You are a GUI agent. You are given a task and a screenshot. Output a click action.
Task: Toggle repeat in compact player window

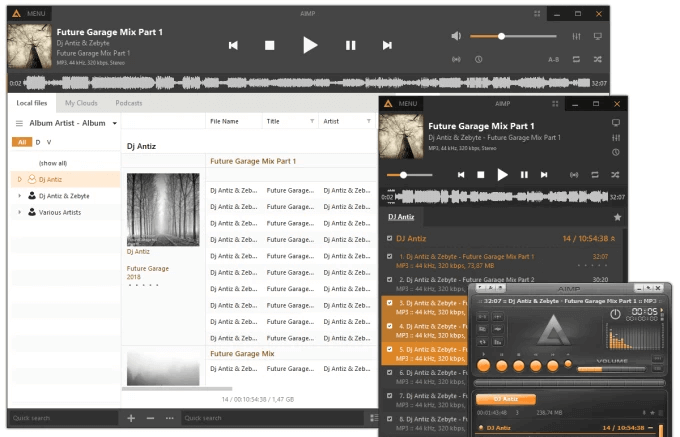click(x=595, y=175)
